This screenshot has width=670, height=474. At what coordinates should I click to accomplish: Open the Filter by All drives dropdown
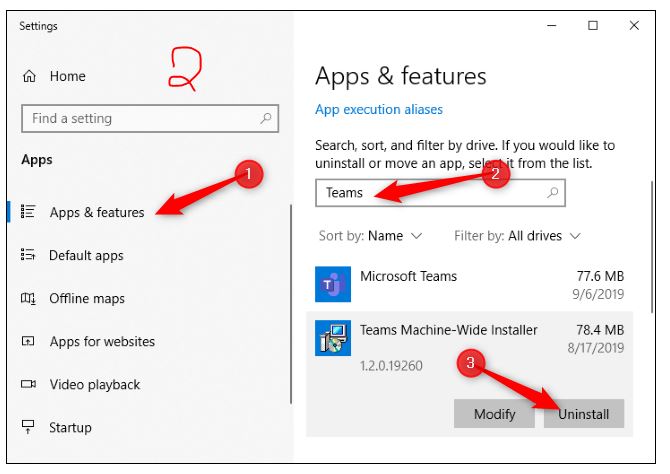coord(517,236)
